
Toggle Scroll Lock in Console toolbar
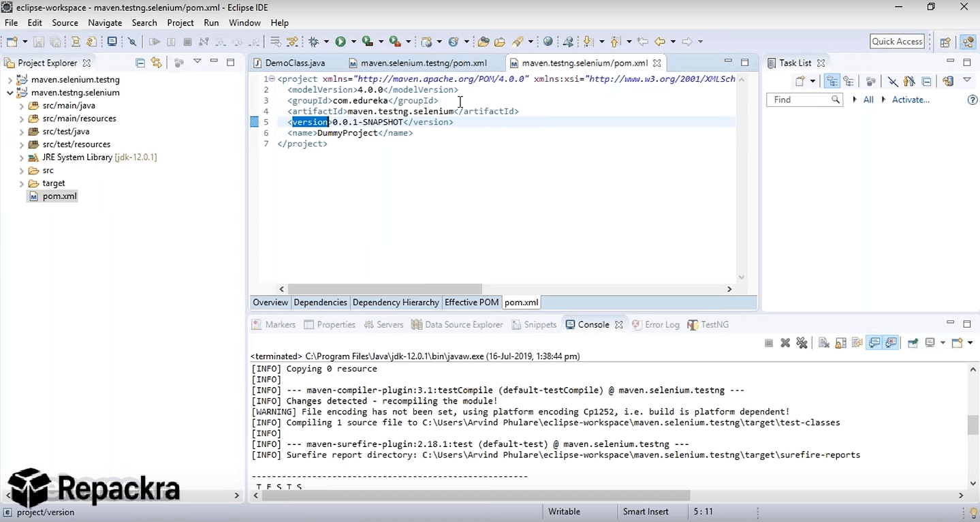tap(840, 343)
